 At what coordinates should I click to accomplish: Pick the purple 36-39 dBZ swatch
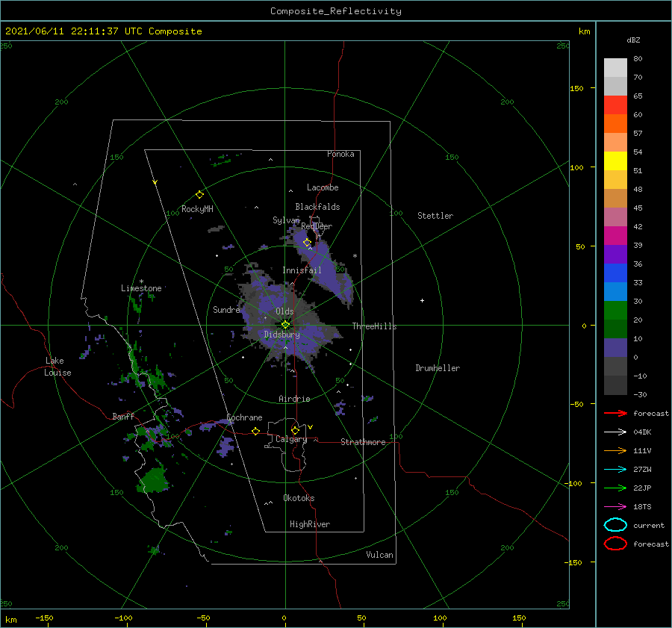(615, 255)
